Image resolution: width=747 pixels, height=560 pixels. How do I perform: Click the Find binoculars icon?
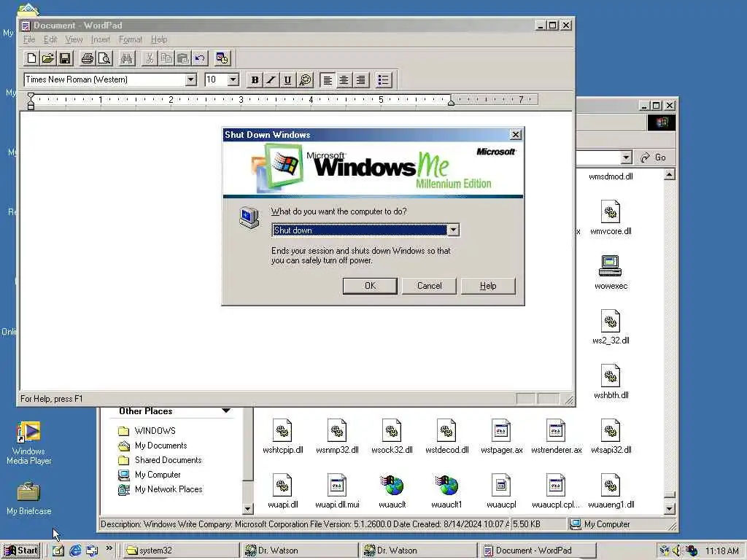click(127, 58)
